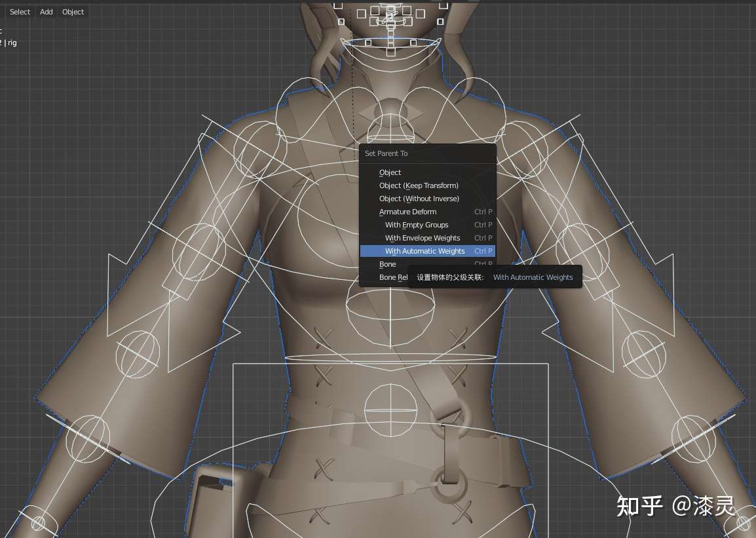Open the Object menu in the header

[73, 11]
